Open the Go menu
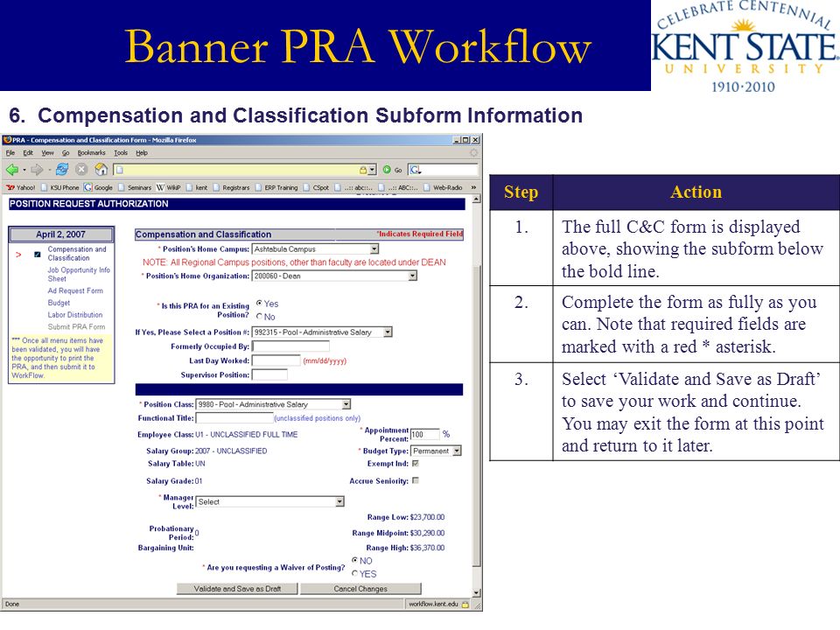840x630 pixels. pos(66,152)
